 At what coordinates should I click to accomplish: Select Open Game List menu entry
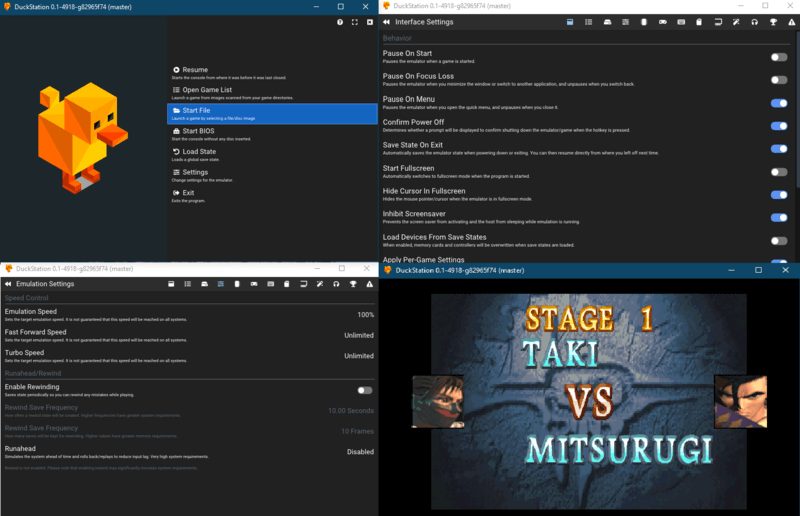272,93
